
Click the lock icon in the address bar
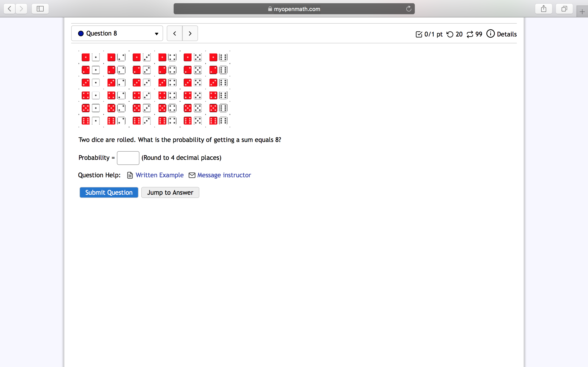click(270, 9)
